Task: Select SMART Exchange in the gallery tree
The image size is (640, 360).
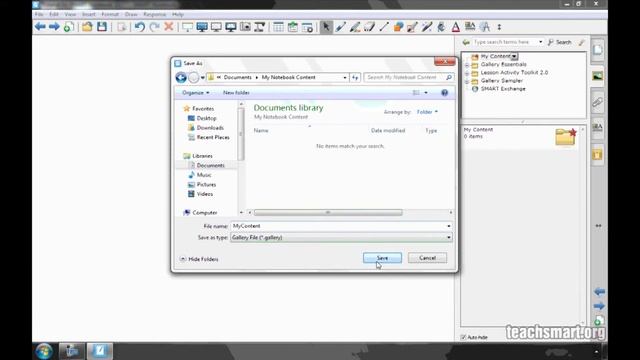Action: click(x=499, y=89)
